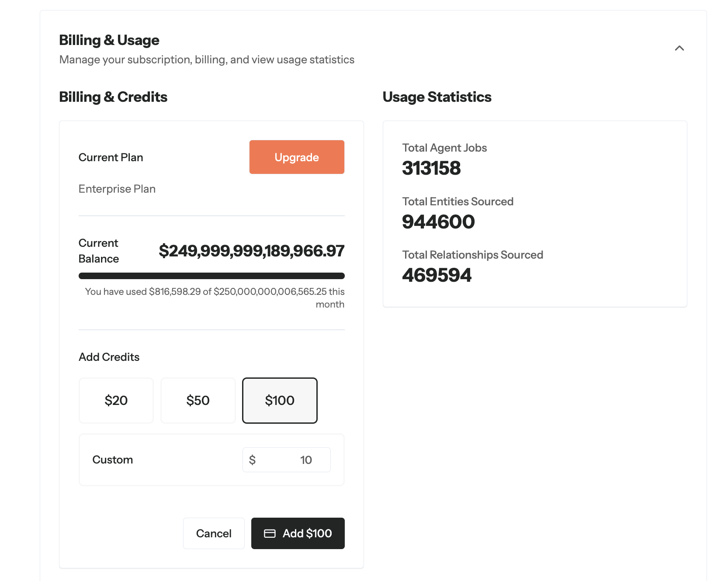Select the $100 credit option

(280, 401)
